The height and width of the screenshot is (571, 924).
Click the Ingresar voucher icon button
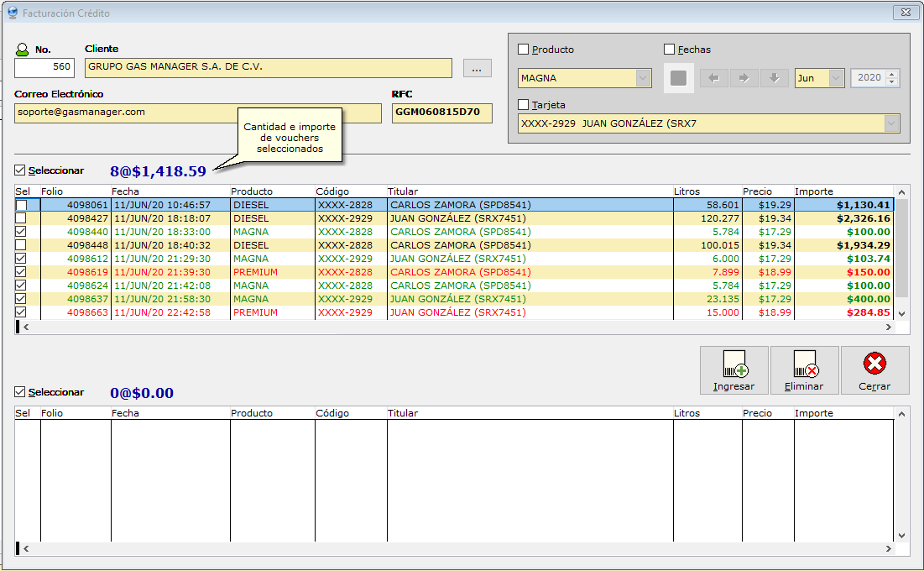point(733,369)
